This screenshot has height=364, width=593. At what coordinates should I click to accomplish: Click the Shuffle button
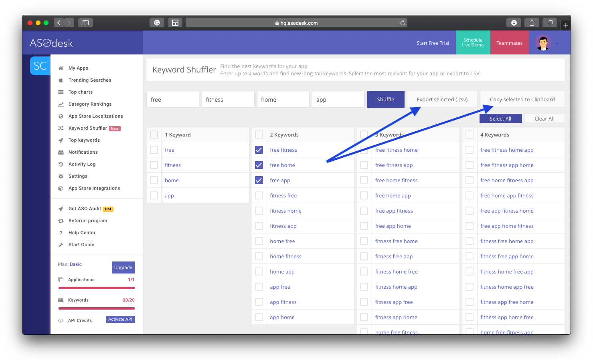[386, 99]
